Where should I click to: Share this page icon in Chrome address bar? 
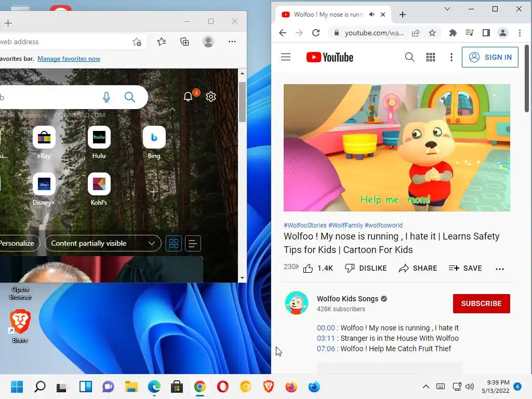[416, 33]
